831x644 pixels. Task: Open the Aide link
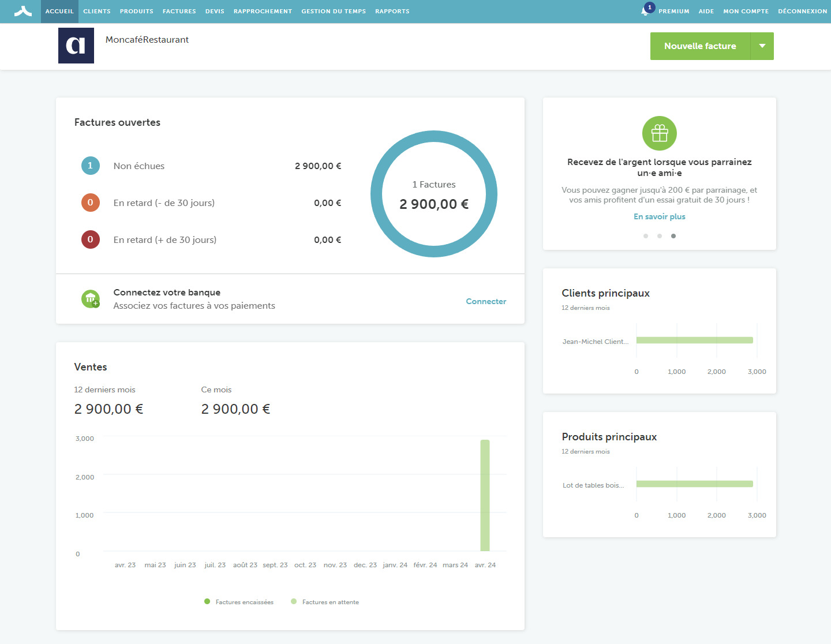tap(706, 12)
